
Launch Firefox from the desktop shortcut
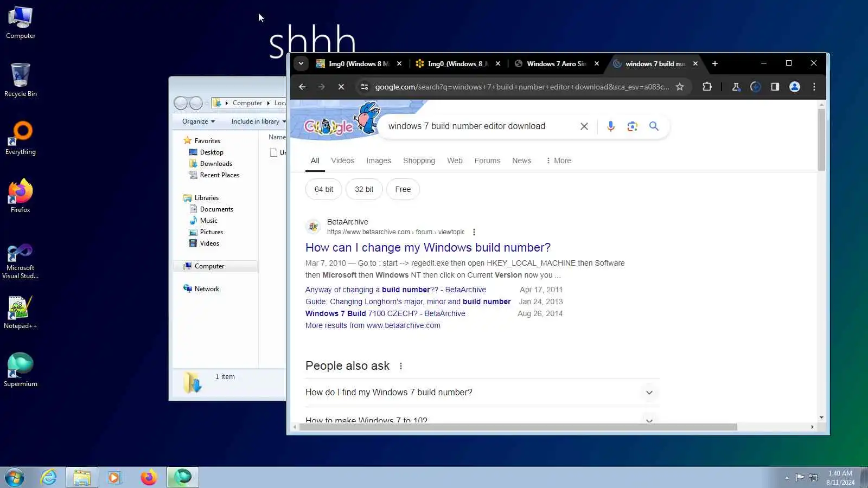coord(21,196)
